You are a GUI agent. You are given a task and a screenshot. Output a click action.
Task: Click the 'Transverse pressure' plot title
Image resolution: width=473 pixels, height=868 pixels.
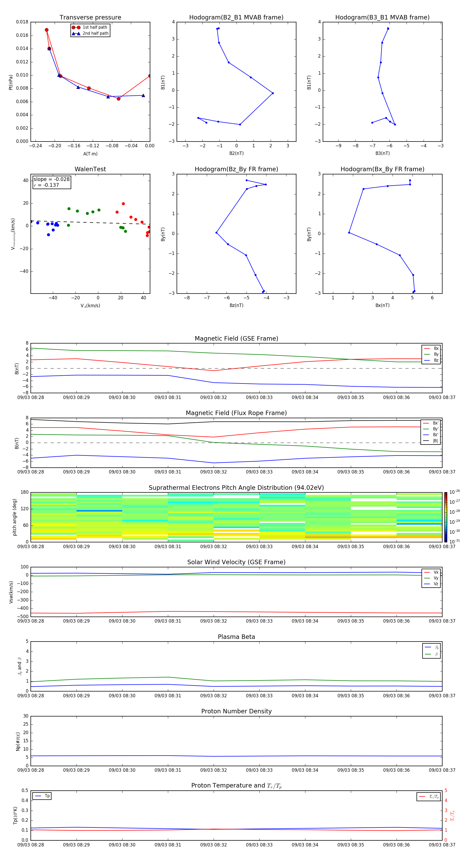tap(90, 18)
